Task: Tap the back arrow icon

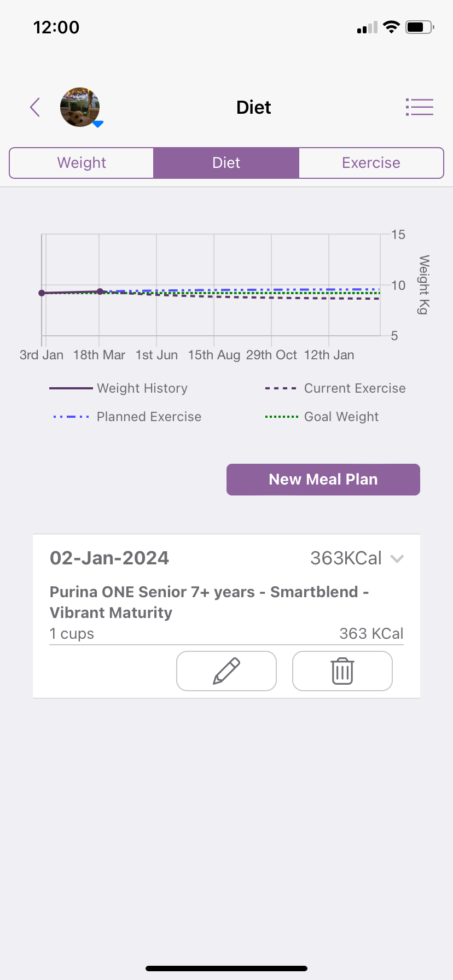Action: [36, 107]
